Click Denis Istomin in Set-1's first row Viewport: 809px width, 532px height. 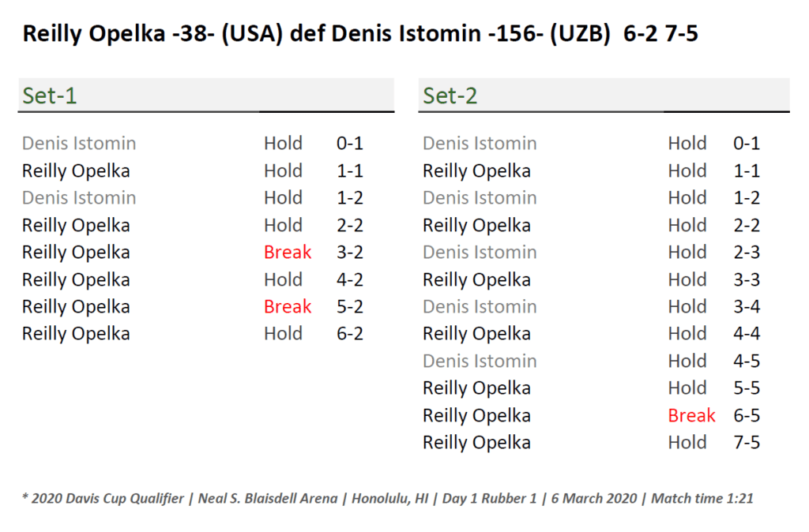(79, 144)
